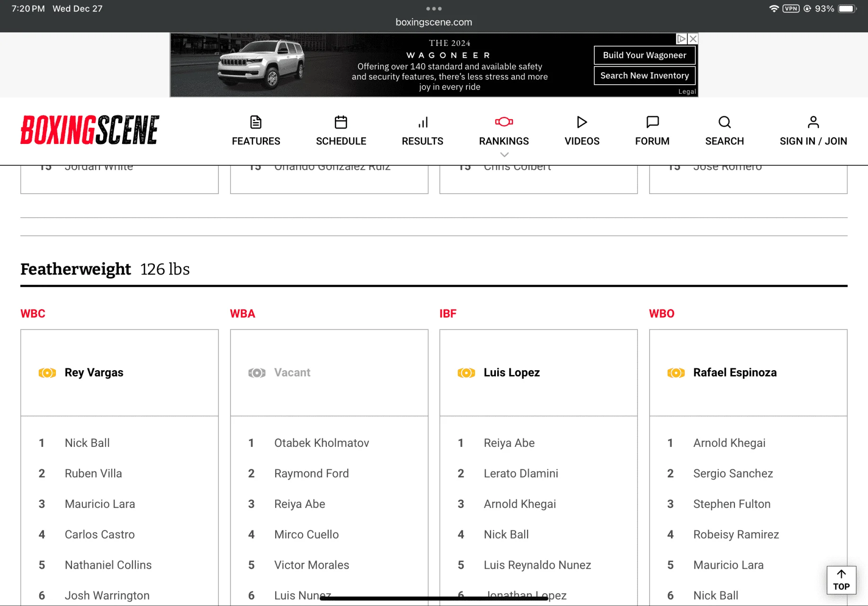Click the Rankings belt icon
The image size is (868, 606).
tap(504, 122)
